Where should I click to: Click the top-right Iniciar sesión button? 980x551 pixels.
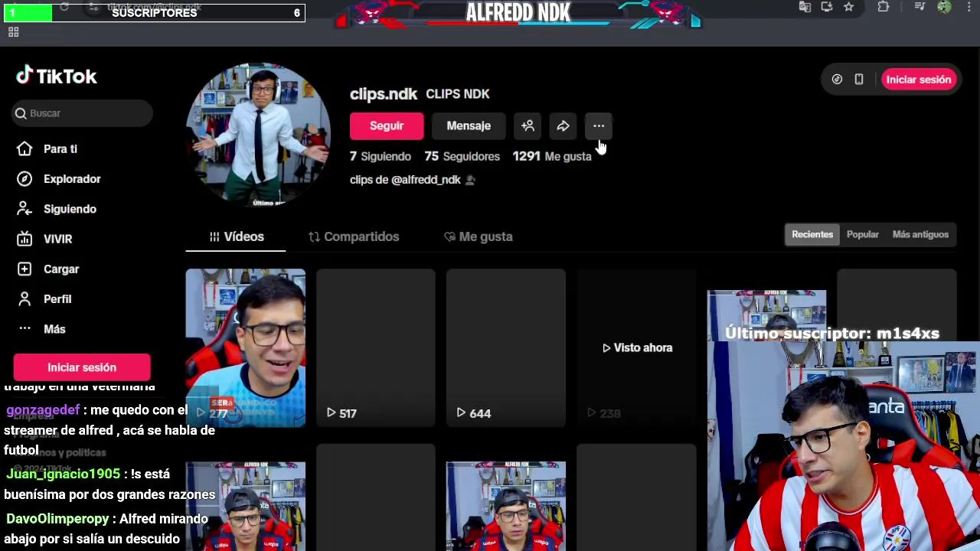[x=918, y=80]
